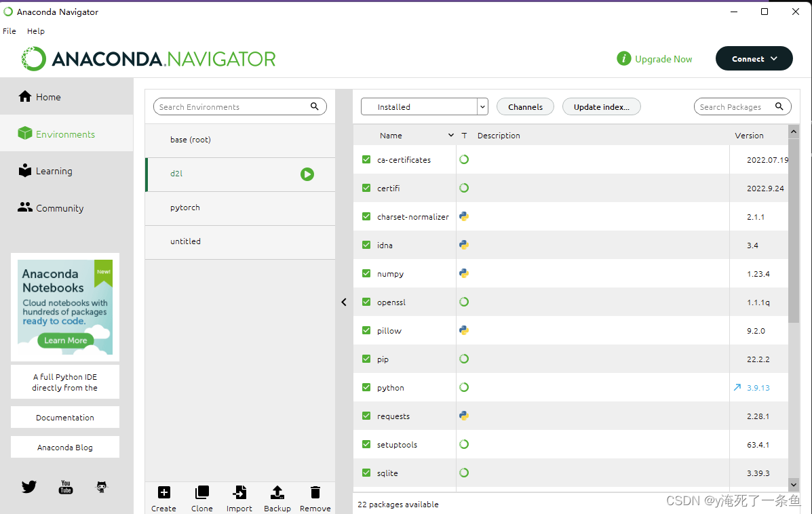Toggle the pillow package checkbox
The width and height of the screenshot is (812, 514).
click(366, 330)
